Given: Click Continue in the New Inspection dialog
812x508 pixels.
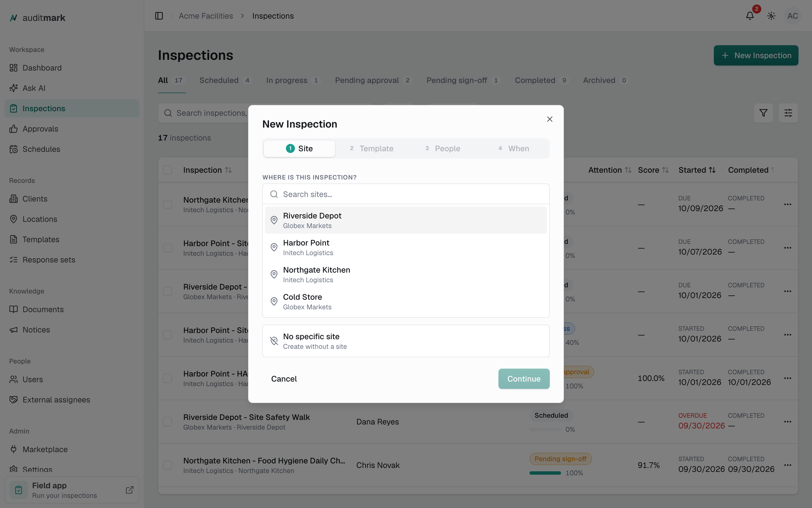Looking at the screenshot, I should (x=524, y=379).
